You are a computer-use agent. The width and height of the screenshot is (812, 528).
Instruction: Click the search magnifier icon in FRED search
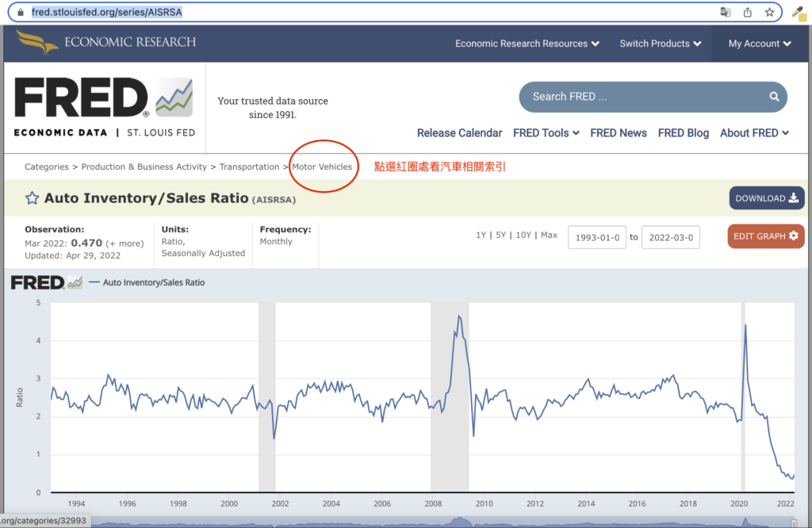click(x=774, y=97)
